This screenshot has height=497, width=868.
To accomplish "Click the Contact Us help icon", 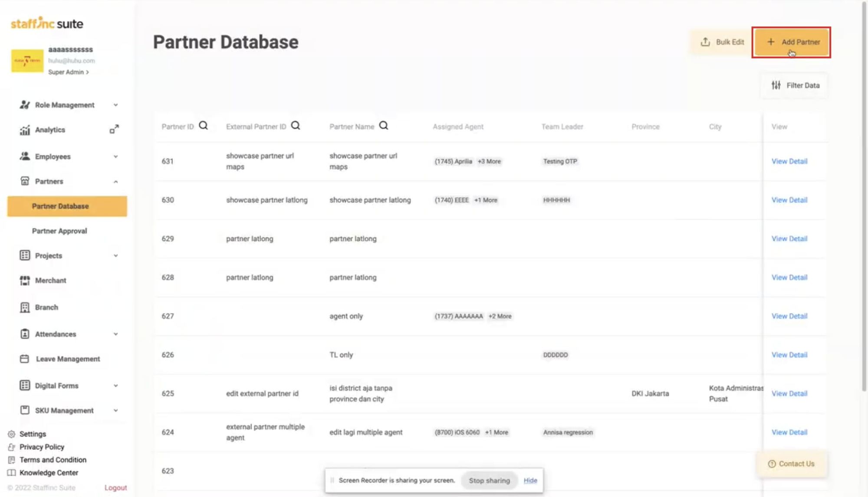I will [x=772, y=464].
